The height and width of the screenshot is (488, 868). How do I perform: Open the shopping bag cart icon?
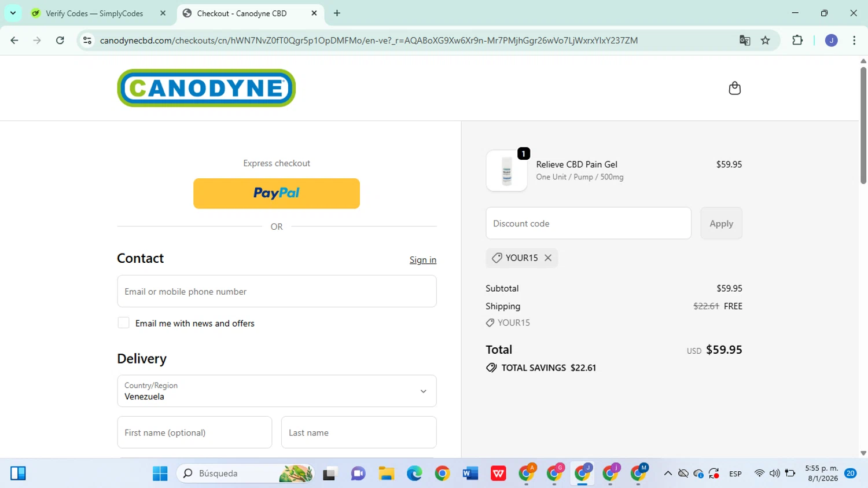(734, 88)
